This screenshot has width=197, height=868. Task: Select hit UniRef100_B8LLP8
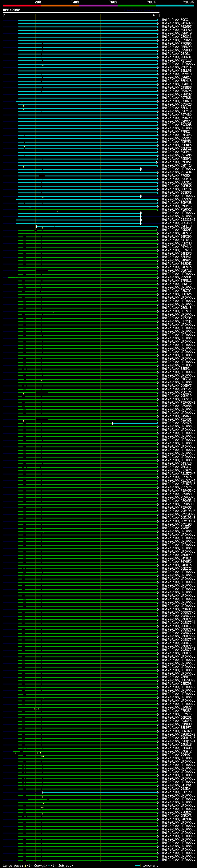177,71
